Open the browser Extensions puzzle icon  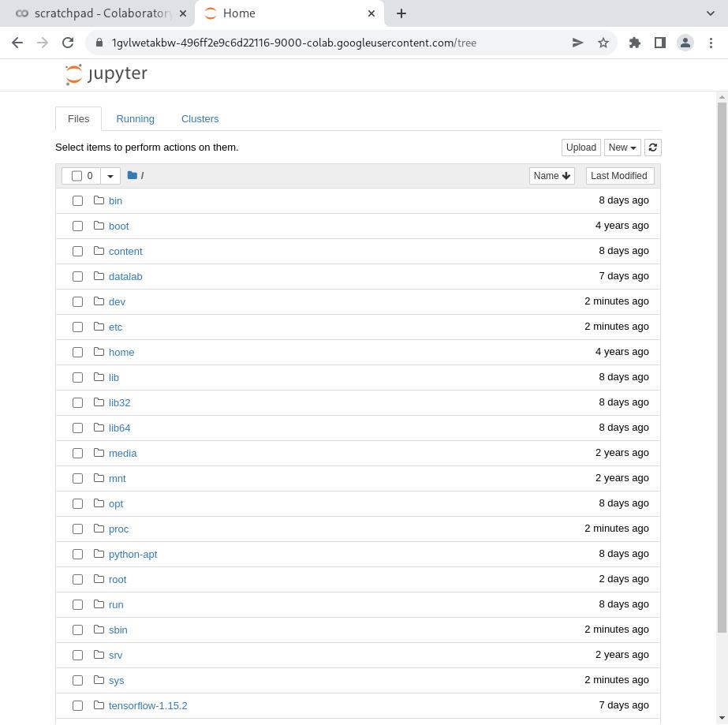tap(635, 43)
